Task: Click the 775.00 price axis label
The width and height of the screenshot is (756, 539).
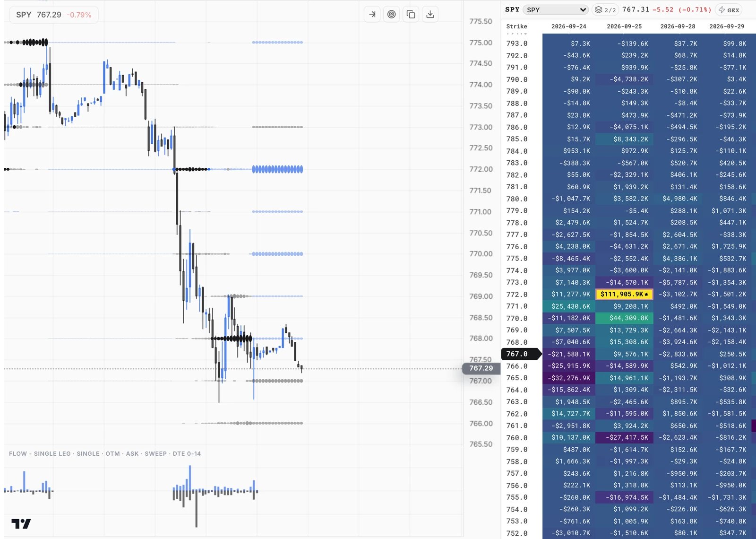Action: click(x=481, y=43)
